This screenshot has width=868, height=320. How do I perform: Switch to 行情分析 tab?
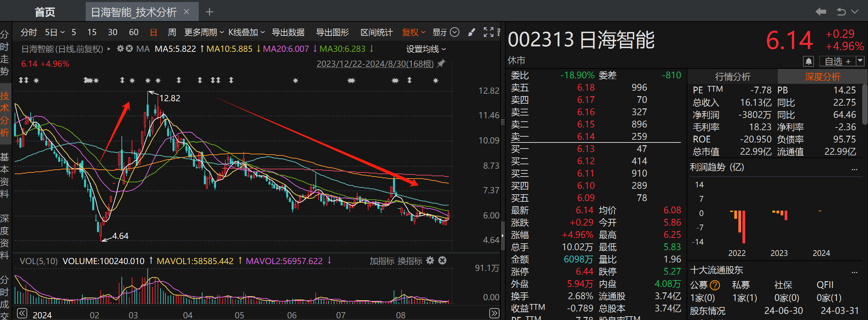click(x=733, y=77)
